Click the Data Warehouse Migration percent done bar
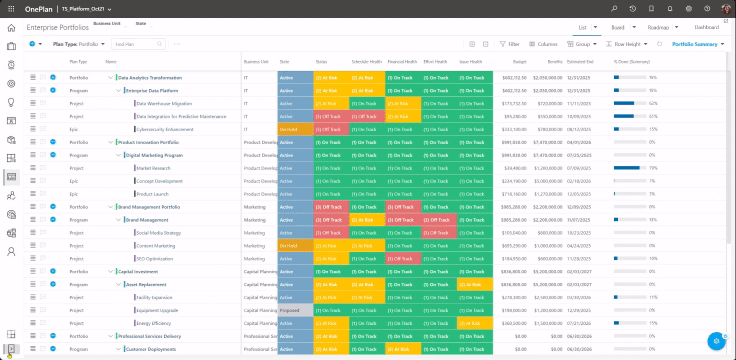 [x=630, y=103]
